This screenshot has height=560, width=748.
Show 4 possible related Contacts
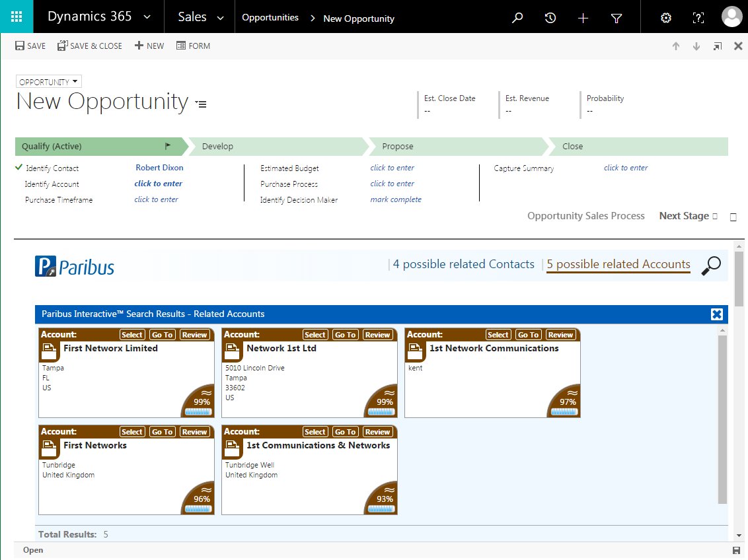[x=463, y=264]
